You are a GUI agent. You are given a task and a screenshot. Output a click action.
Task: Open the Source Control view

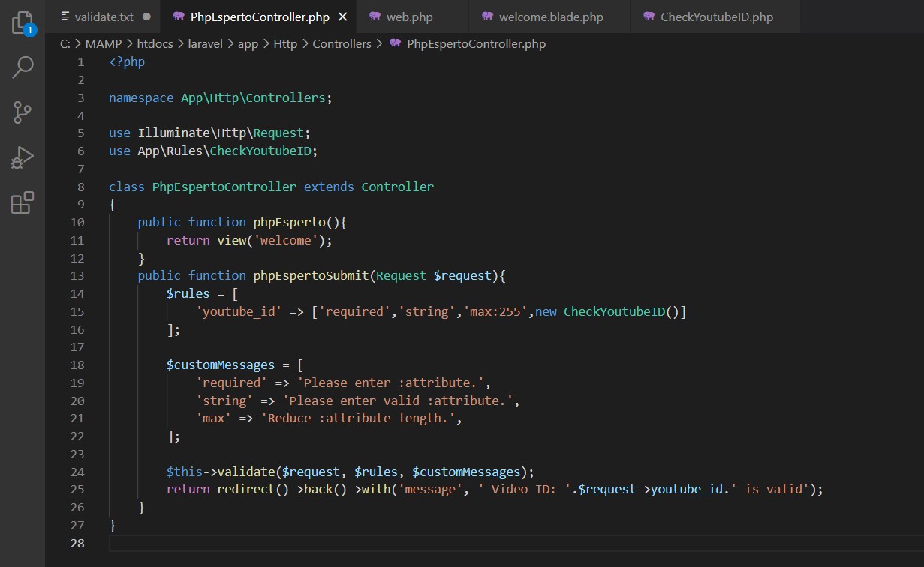coord(23,112)
